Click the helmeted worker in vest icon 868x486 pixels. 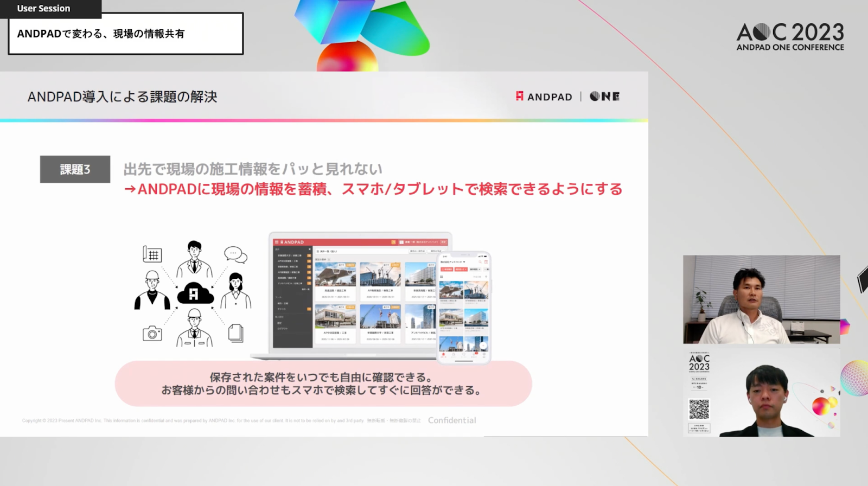coord(152,291)
